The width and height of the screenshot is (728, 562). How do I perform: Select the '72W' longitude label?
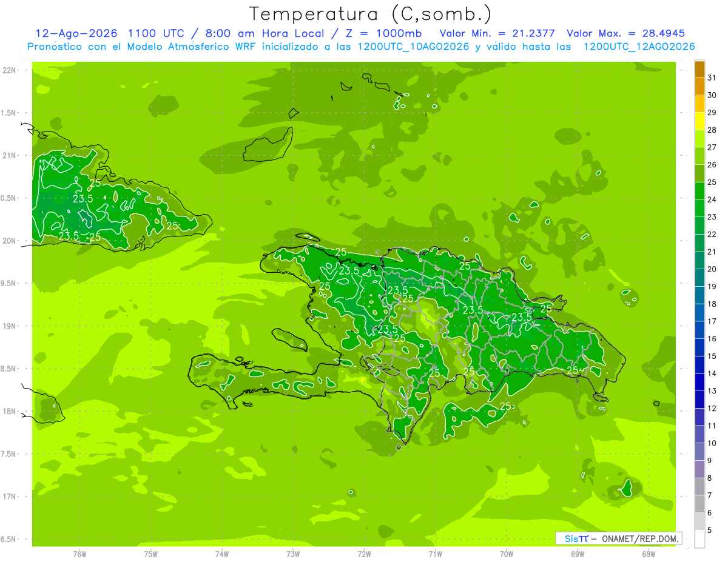364,554
